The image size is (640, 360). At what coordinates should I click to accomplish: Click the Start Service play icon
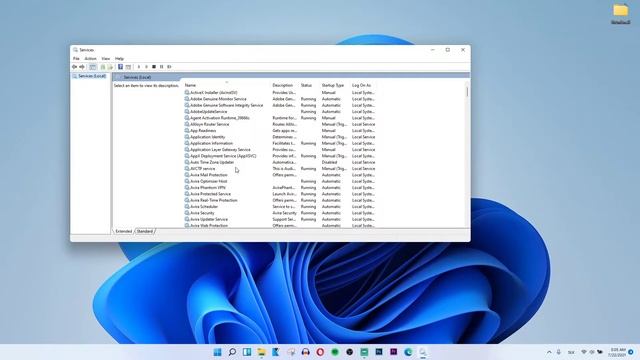139,67
